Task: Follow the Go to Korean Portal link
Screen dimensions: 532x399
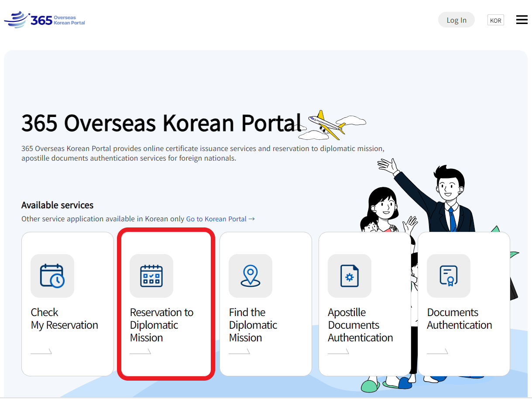Action: coord(220,219)
